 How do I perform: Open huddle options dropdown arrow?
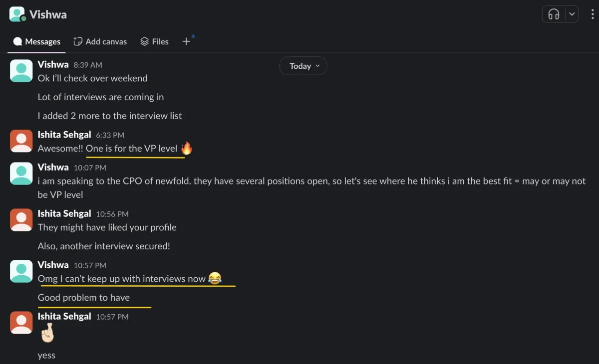tap(572, 14)
